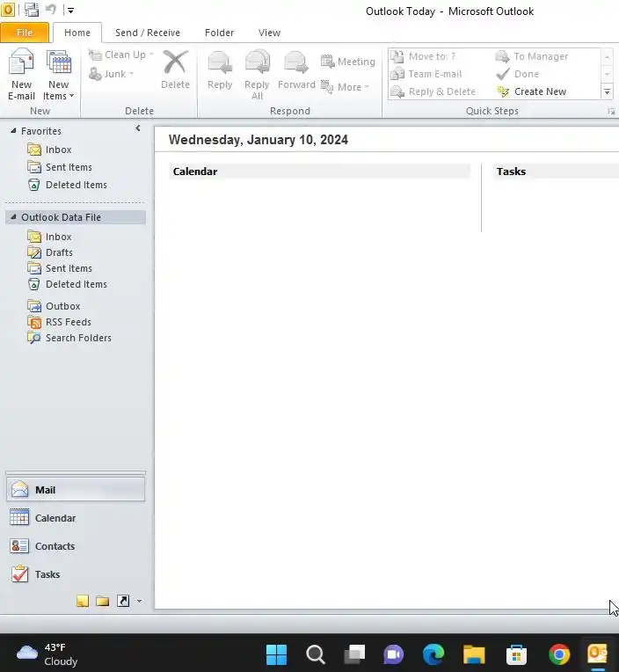Open Sent Items under Favorites

coord(60,167)
